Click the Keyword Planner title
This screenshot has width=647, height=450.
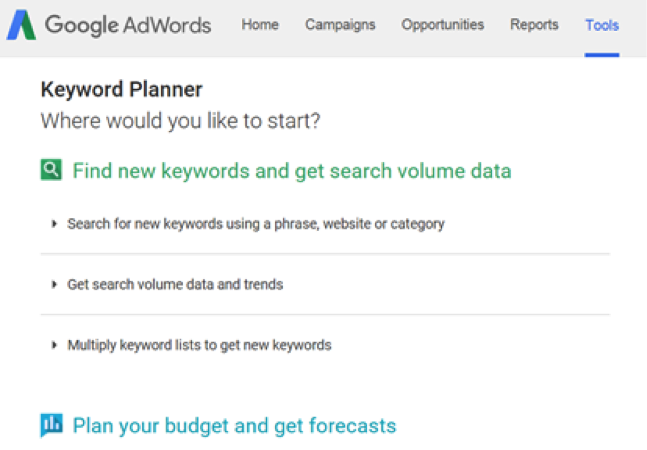coord(121,90)
